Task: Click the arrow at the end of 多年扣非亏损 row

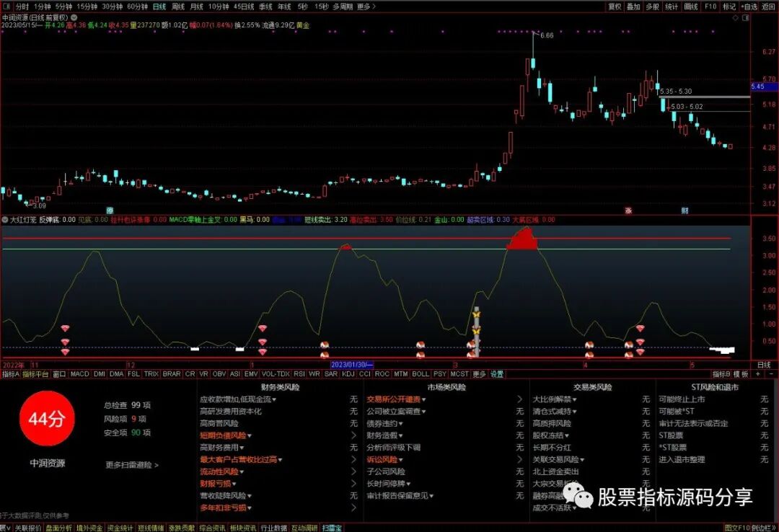Action: point(353,507)
